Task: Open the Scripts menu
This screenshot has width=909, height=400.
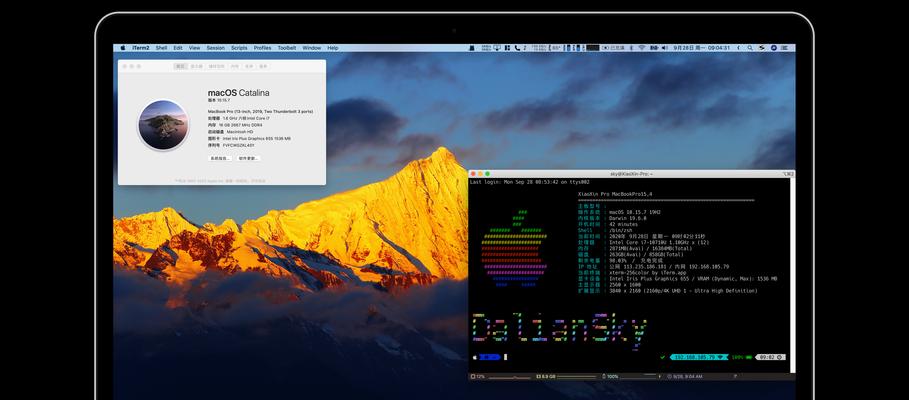Action: [239, 48]
